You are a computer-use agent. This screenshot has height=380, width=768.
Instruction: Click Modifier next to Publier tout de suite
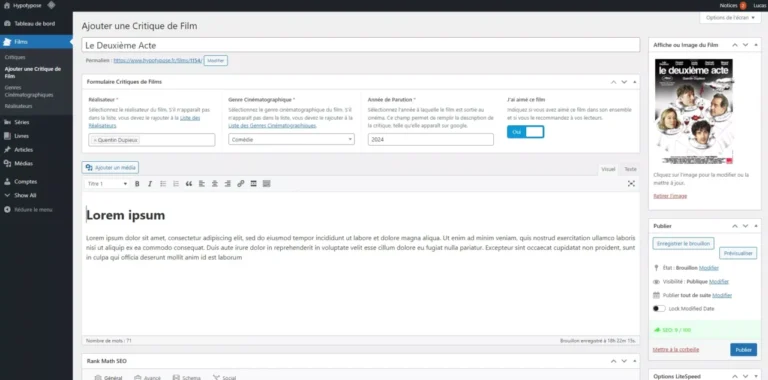pyautogui.click(x=722, y=295)
